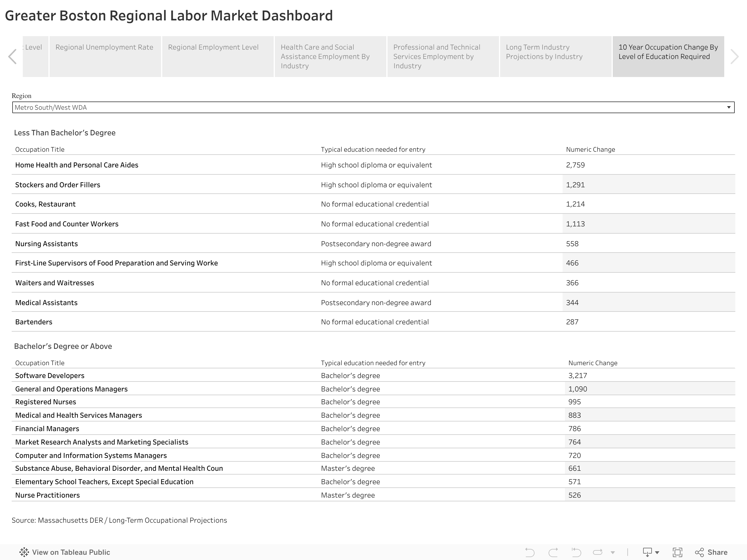Click the first table's Numeric Change header
Screen dimensions: 747x560
[x=590, y=150]
